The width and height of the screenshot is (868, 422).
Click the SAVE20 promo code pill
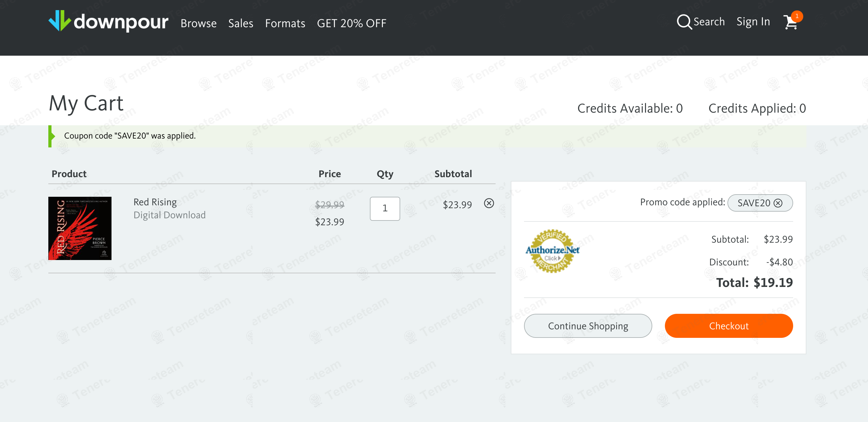pyautogui.click(x=760, y=203)
